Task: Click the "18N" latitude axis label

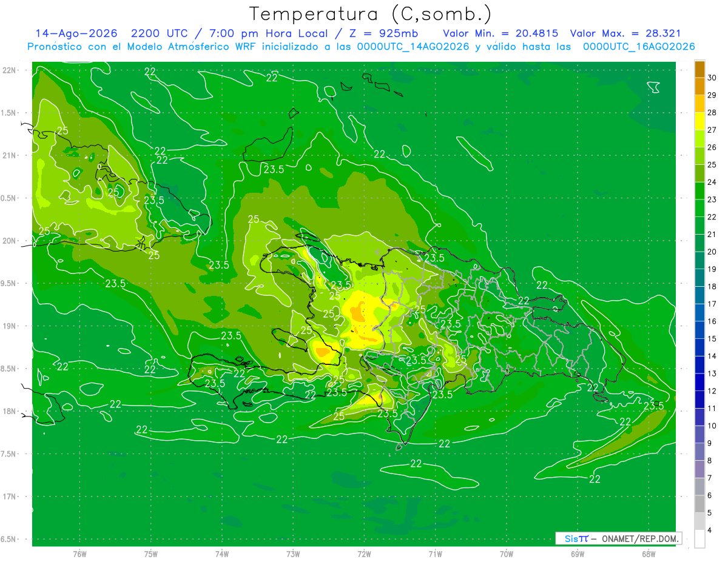Action: coord(9,411)
